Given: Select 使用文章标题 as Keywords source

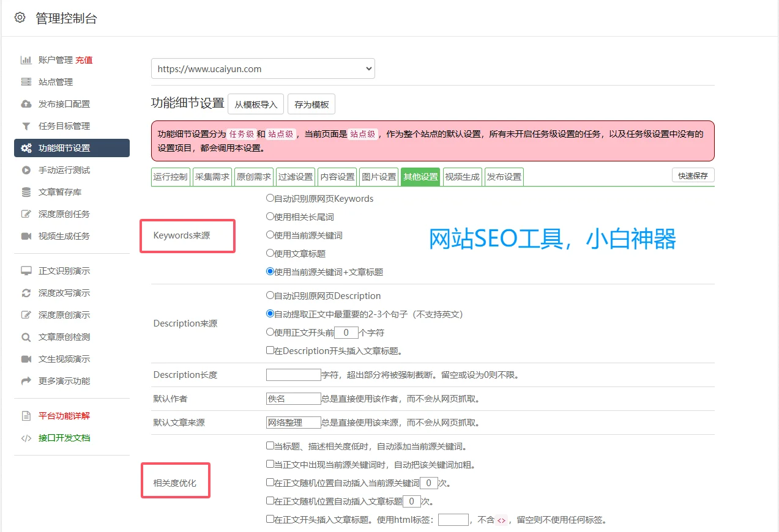Looking at the screenshot, I should [269, 253].
